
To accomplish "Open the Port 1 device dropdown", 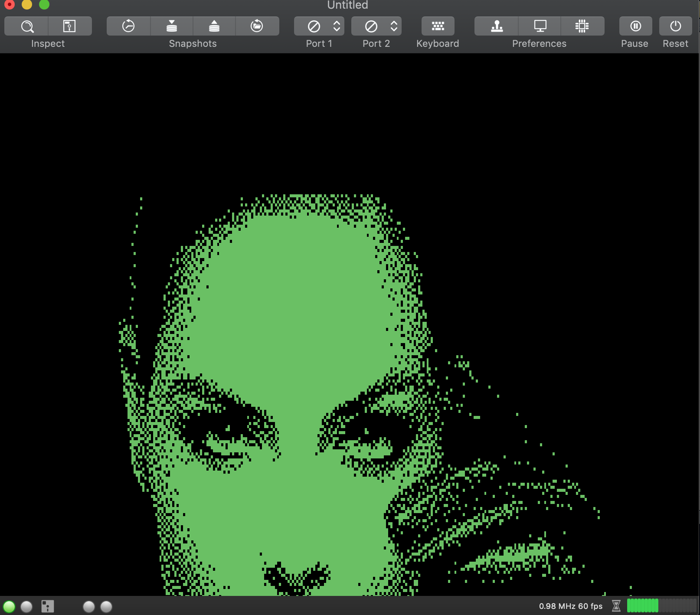I will 319,26.
